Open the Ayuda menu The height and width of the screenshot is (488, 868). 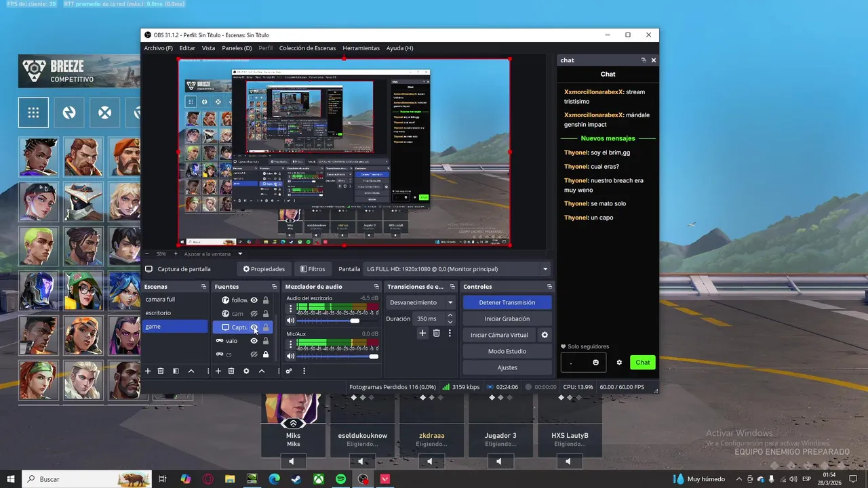tap(399, 48)
